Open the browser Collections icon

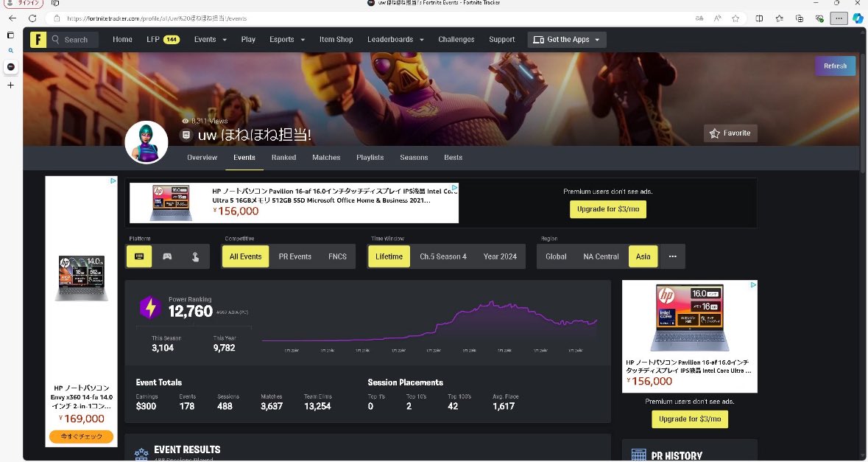click(800, 18)
